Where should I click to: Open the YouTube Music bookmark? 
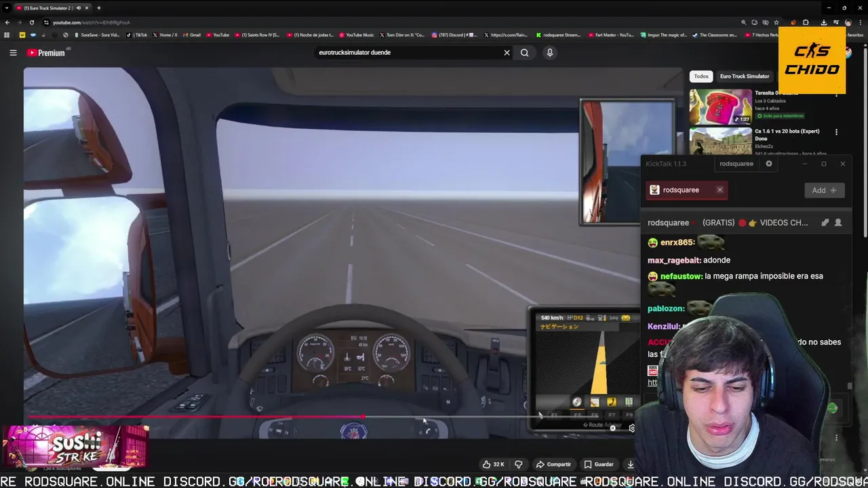coord(357,35)
